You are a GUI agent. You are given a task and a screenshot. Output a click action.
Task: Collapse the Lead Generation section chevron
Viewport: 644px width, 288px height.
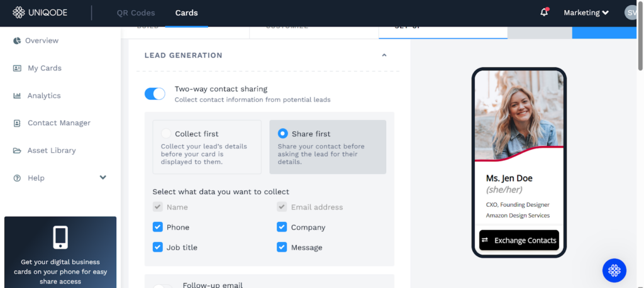(384, 55)
